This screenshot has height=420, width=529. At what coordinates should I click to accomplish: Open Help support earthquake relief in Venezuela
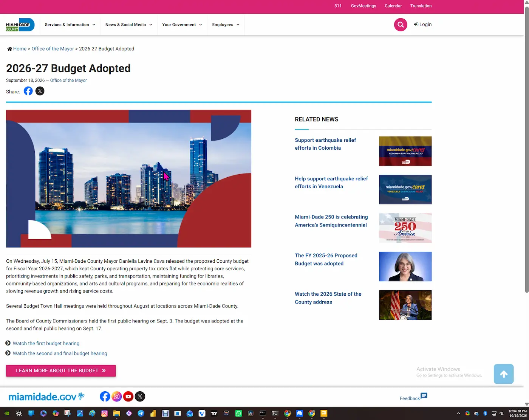coord(331,183)
